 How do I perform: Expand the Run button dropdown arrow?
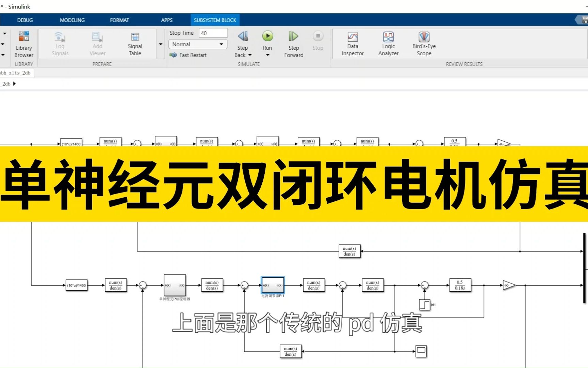coord(267,55)
